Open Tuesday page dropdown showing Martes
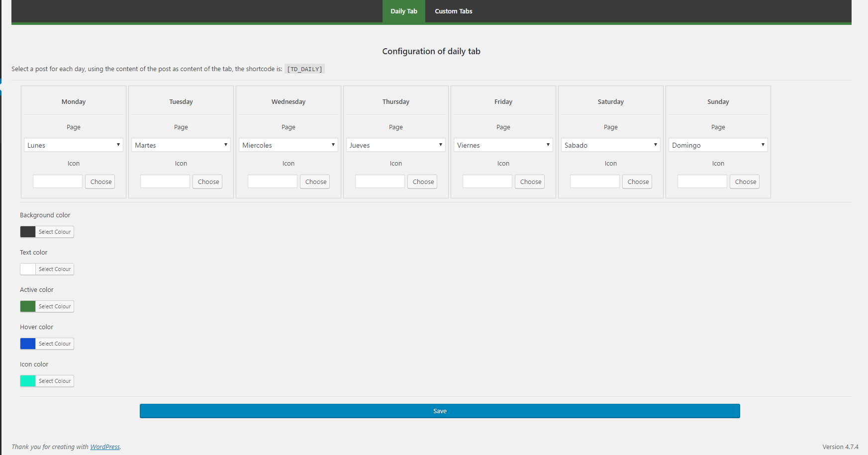The width and height of the screenshot is (868, 455). 181,145
